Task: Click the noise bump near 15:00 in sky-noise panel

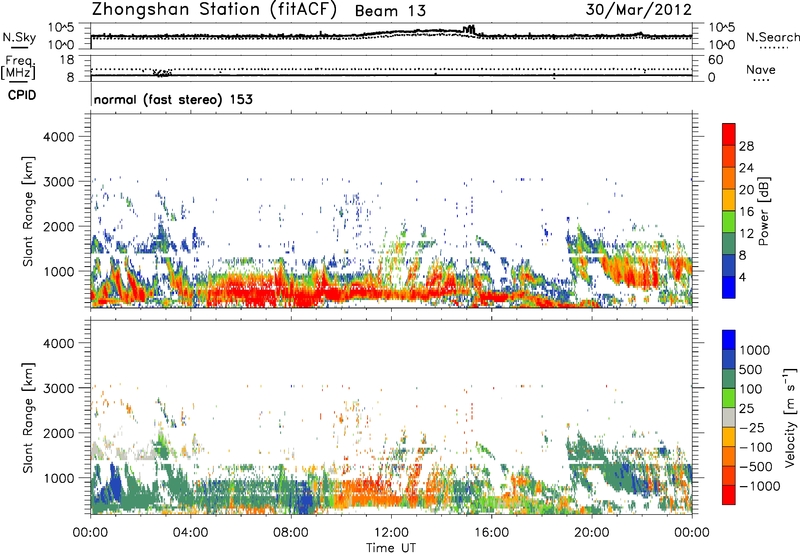Action: coord(468,30)
